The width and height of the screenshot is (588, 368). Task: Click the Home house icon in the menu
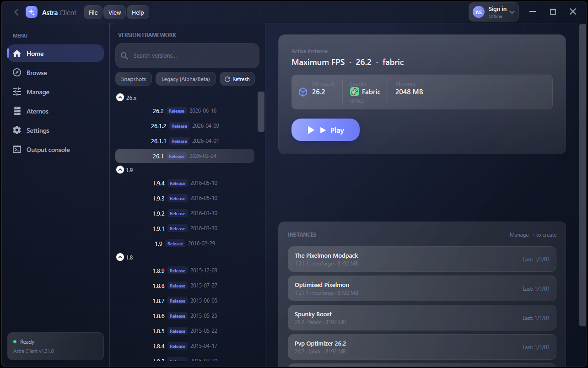[x=17, y=54]
